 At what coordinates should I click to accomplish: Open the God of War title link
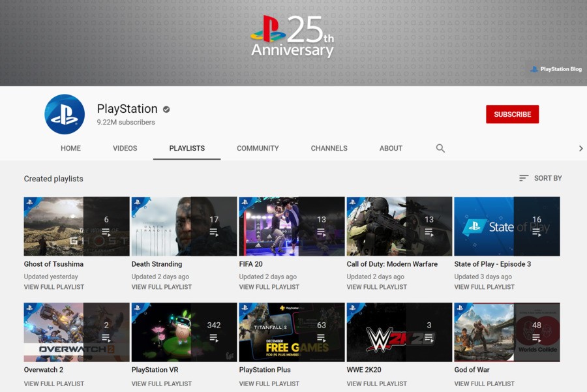click(x=472, y=370)
